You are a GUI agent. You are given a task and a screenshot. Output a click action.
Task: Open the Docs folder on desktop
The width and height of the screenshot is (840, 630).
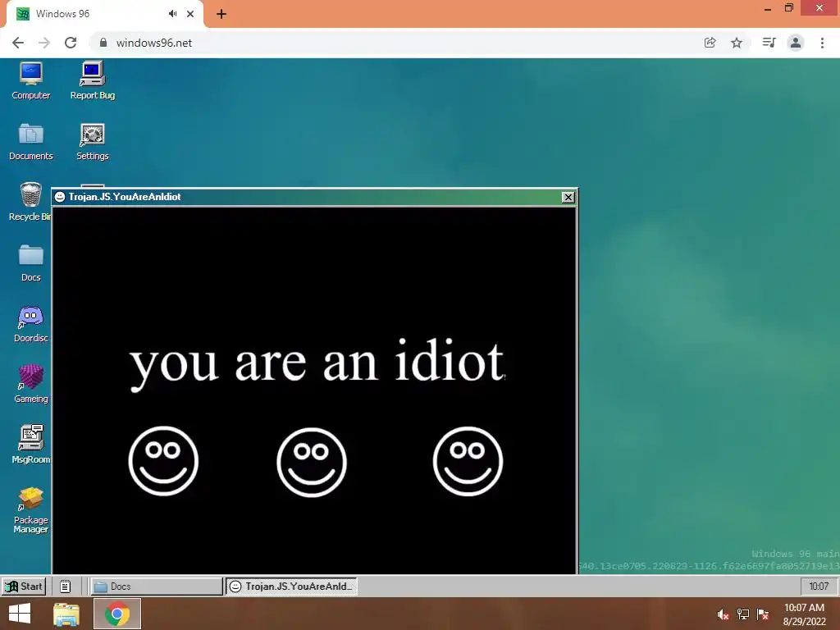point(30,263)
